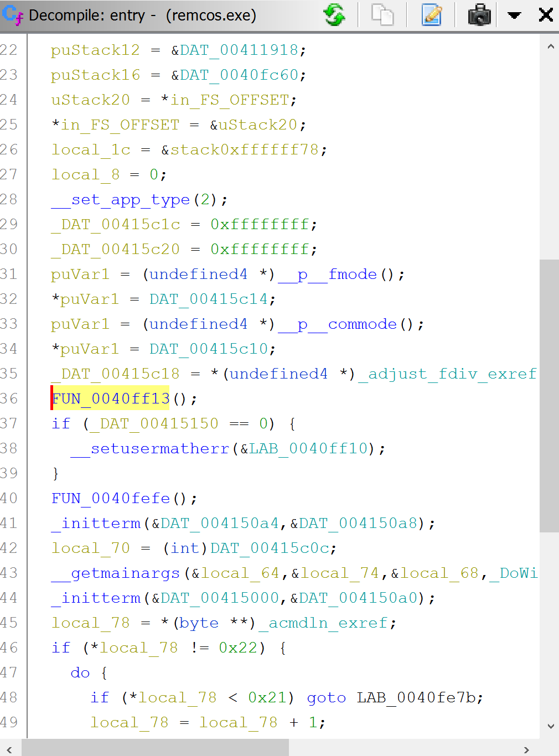Image resolution: width=559 pixels, height=756 pixels.
Task: Open the decompiler panel options menu
Action: pos(514,15)
